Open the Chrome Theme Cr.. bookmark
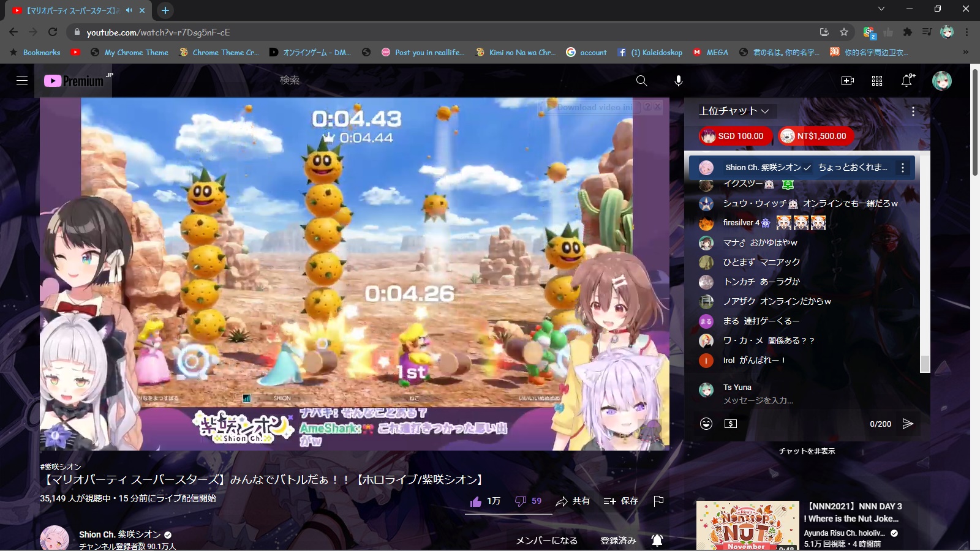The image size is (980, 551). tap(219, 53)
